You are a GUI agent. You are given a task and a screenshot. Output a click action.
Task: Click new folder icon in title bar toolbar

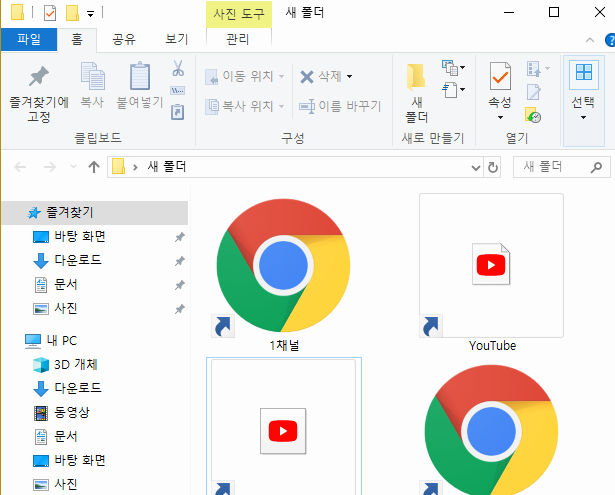coord(72,13)
